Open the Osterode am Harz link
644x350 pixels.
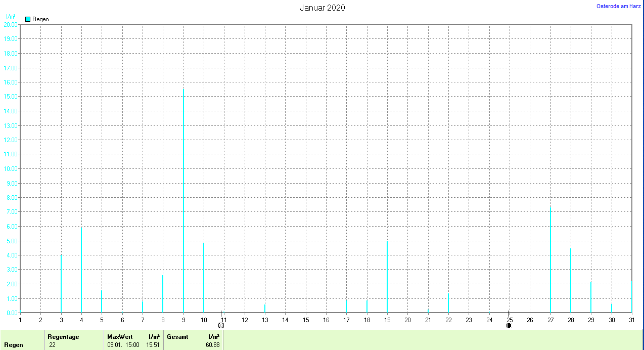point(619,6)
